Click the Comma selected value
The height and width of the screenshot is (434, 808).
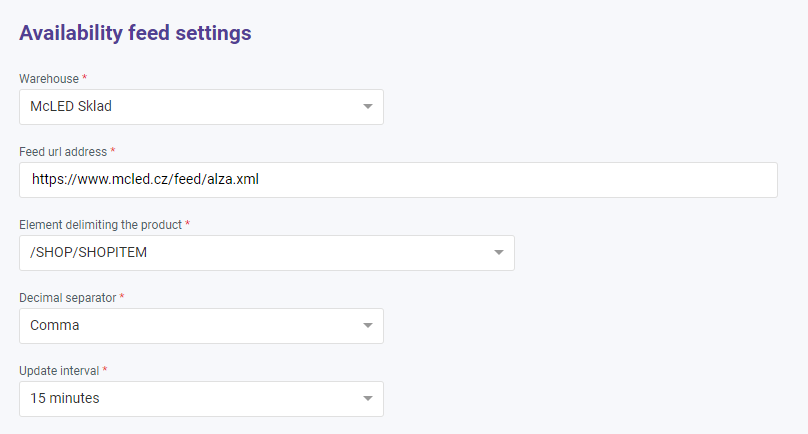pyautogui.click(x=55, y=326)
